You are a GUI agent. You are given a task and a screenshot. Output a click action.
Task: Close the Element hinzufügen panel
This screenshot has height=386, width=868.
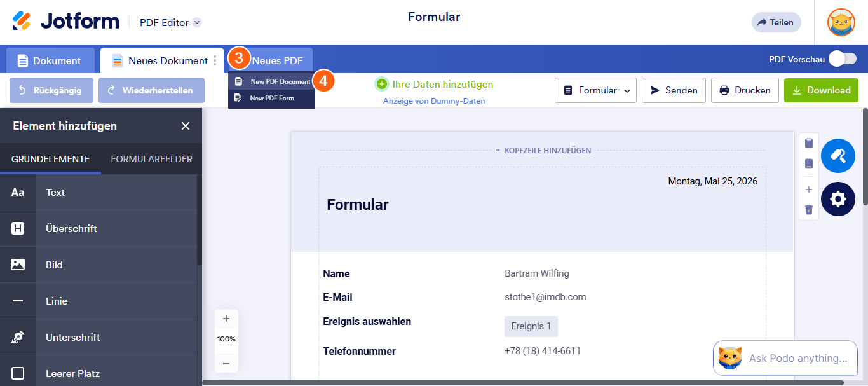(x=186, y=126)
